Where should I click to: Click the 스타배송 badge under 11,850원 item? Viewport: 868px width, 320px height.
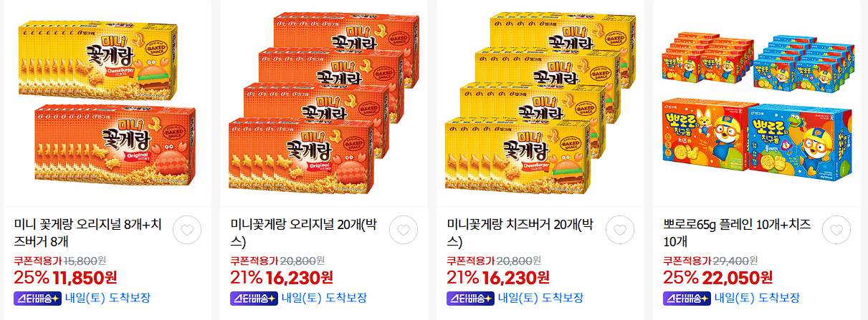pos(37,298)
